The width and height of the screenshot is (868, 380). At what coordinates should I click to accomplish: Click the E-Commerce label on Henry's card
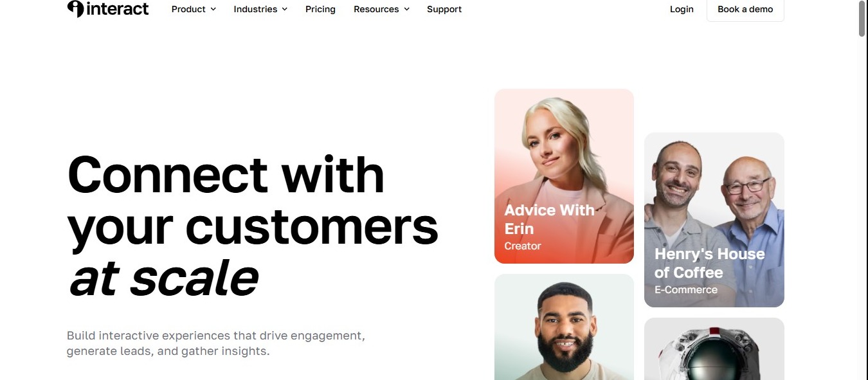coord(686,289)
